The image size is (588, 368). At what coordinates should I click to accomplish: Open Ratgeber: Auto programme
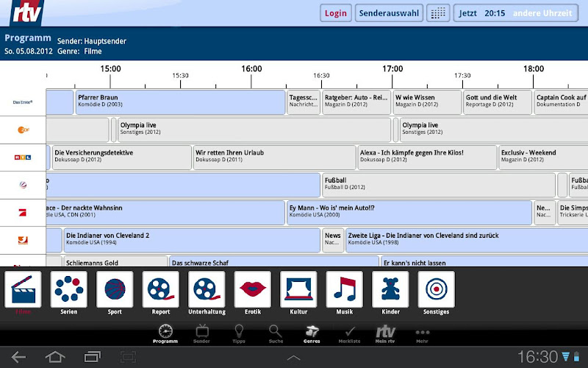click(x=356, y=102)
